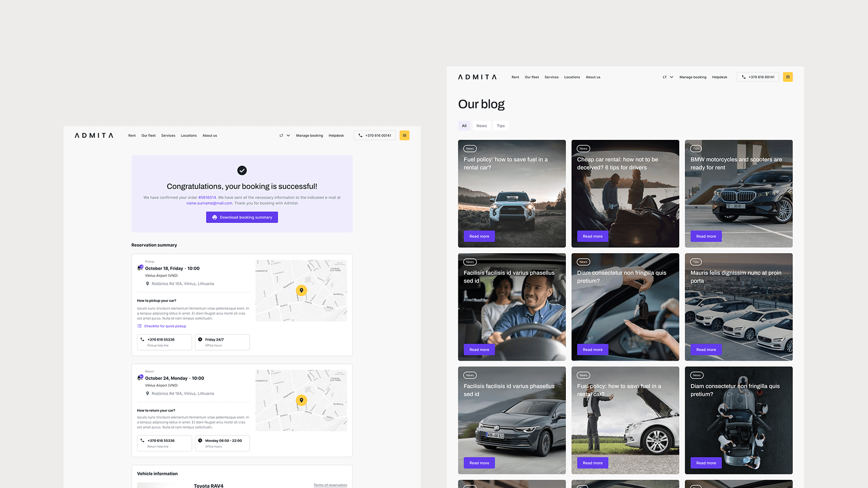The width and height of the screenshot is (868, 488).
Task: Click pickup help line +370 616 55336 box
Action: pyautogui.click(x=164, y=342)
